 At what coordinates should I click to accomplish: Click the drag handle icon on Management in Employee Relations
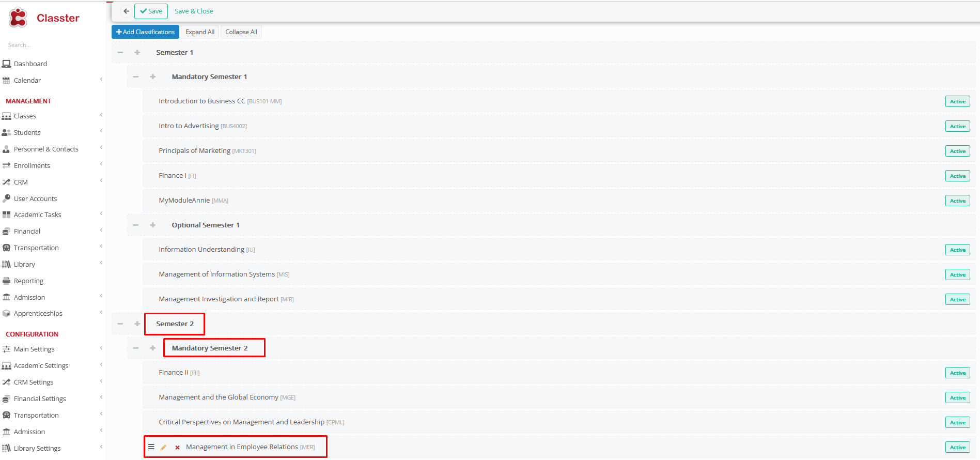(x=151, y=447)
